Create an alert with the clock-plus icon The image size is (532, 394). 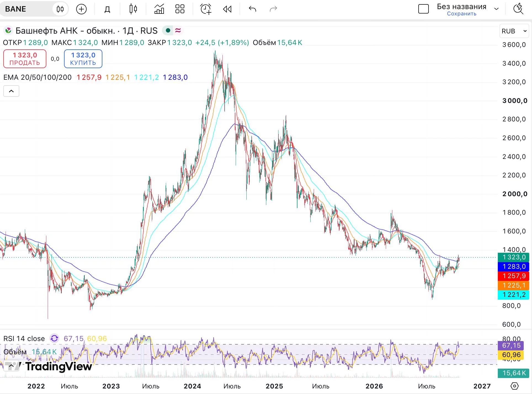click(206, 9)
